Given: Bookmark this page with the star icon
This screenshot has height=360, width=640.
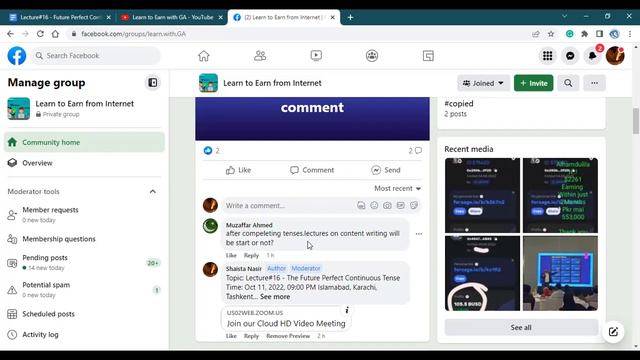Looking at the screenshot, I should (x=551, y=34).
